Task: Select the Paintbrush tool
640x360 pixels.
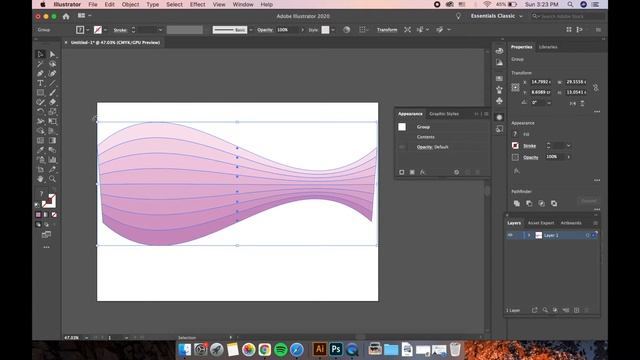Action: coord(52,93)
